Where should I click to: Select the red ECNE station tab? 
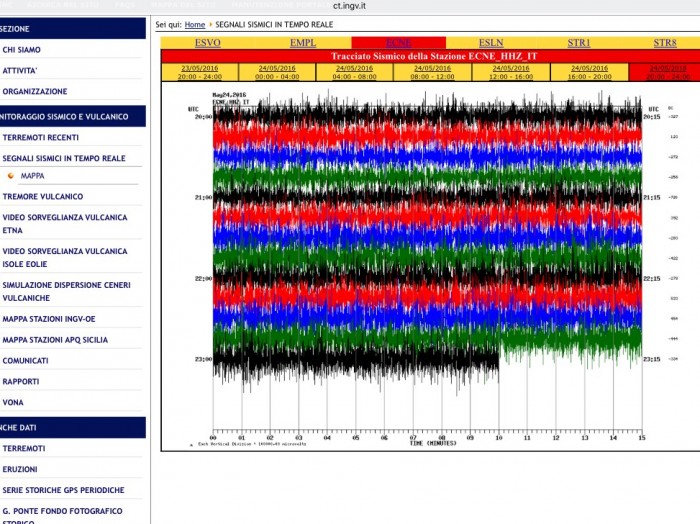click(398, 43)
